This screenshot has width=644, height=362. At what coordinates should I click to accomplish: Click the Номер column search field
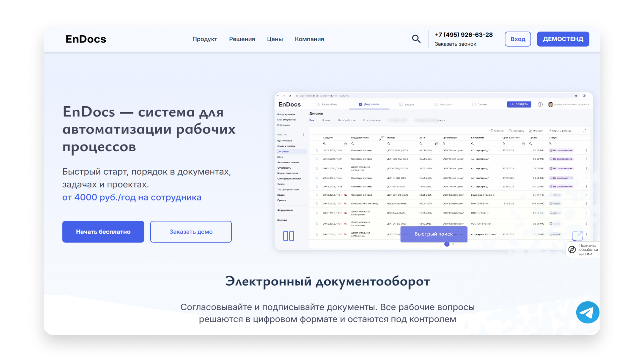pos(389,143)
